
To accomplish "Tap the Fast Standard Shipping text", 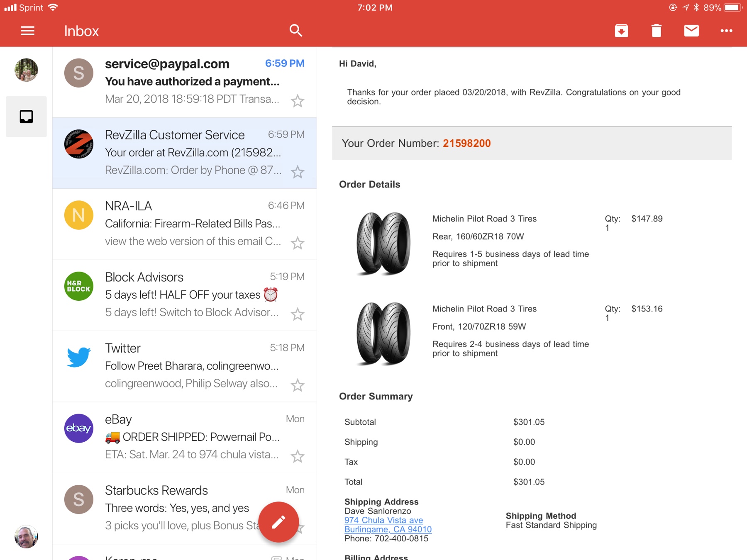I will point(551,525).
